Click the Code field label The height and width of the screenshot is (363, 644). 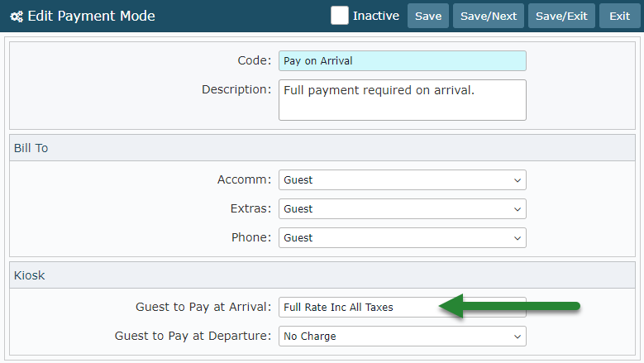pos(254,60)
